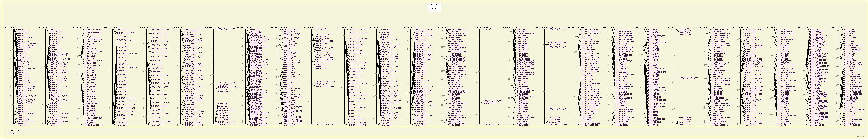Open the Oat-2016-MxZ_kah13 map title

click(479, 27)
